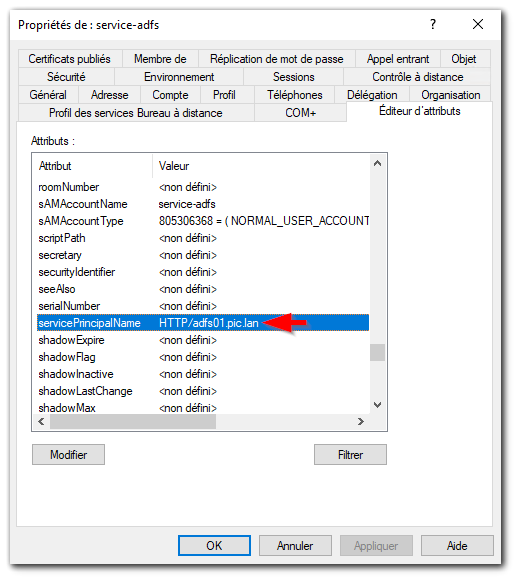Go to the Général tab

click(48, 95)
